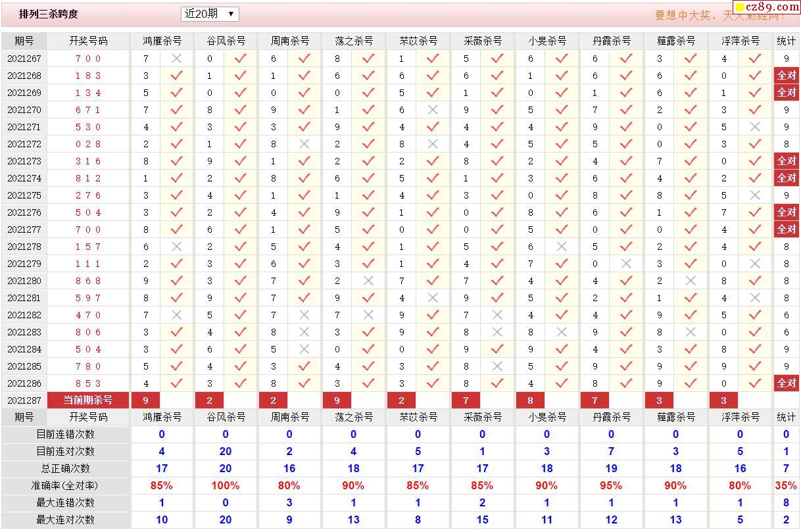Click the check mark for 谷风杀号 in row 2021267
Screen dimensions: 801x532
[241, 59]
